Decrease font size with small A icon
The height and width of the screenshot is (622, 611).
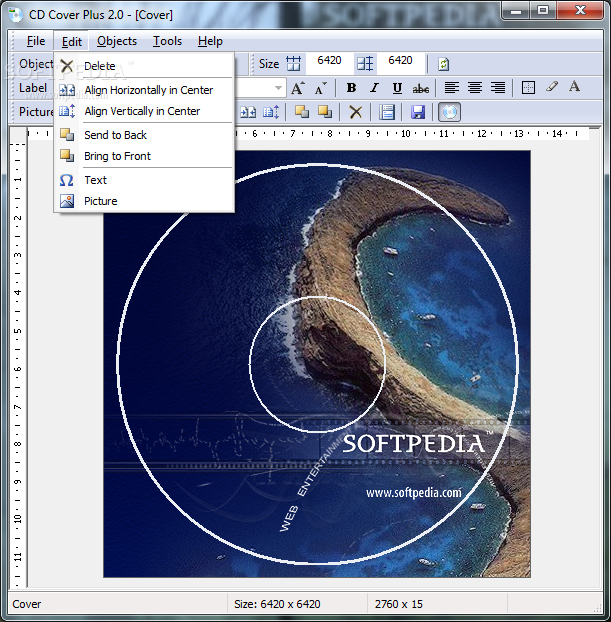pyautogui.click(x=321, y=88)
